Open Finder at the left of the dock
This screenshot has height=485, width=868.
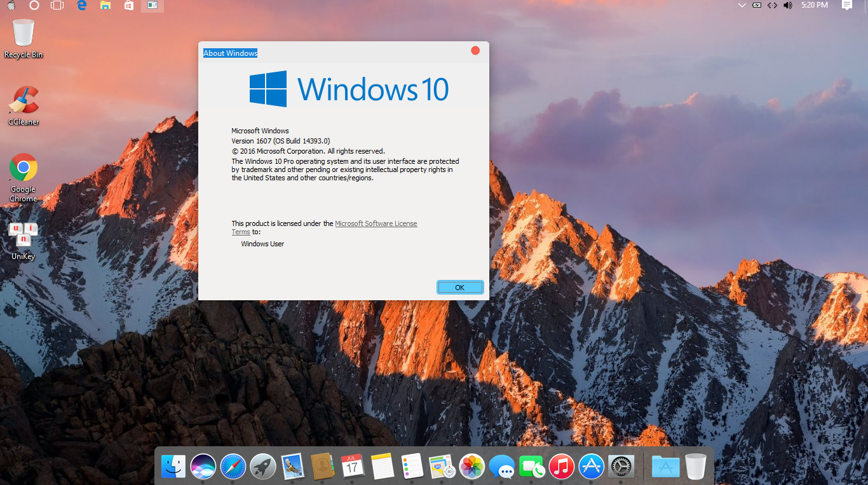[173, 465]
